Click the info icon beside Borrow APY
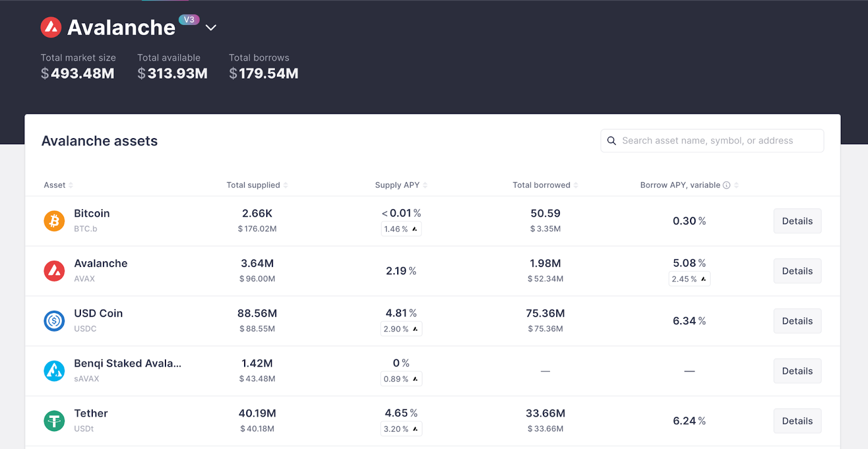Screen dimensions: 868x449 pos(726,185)
